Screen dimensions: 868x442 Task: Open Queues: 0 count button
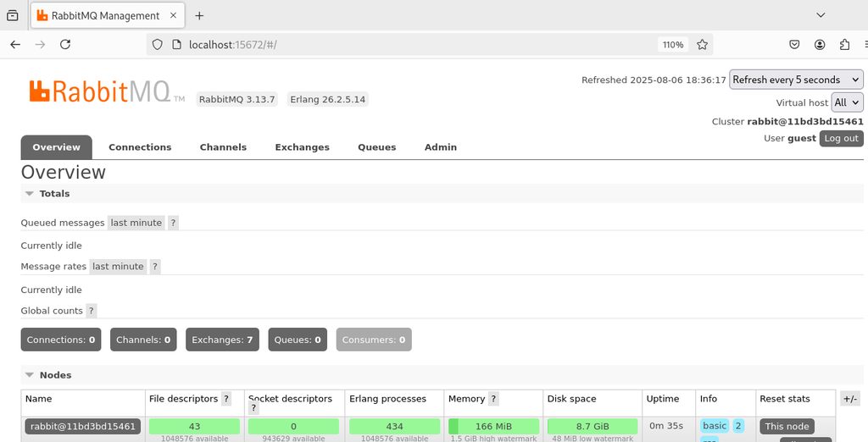pyautogui.click(x=298, y=340)
